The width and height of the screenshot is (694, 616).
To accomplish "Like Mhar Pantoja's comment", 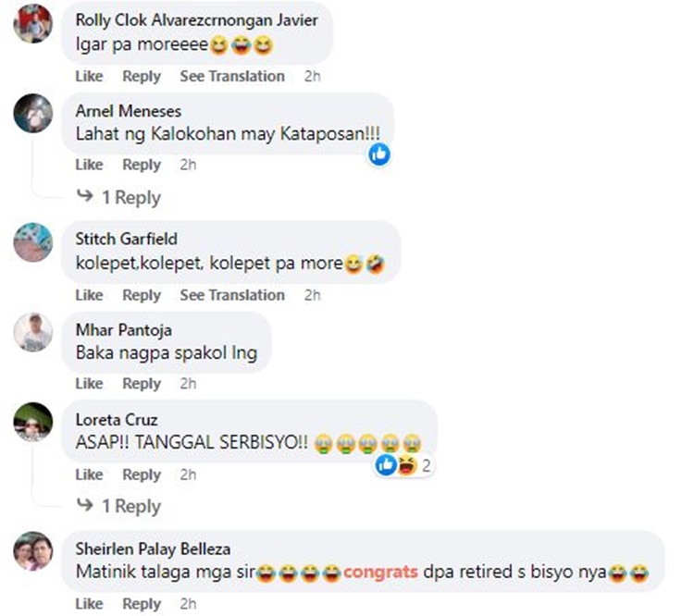I will [89, 383].
